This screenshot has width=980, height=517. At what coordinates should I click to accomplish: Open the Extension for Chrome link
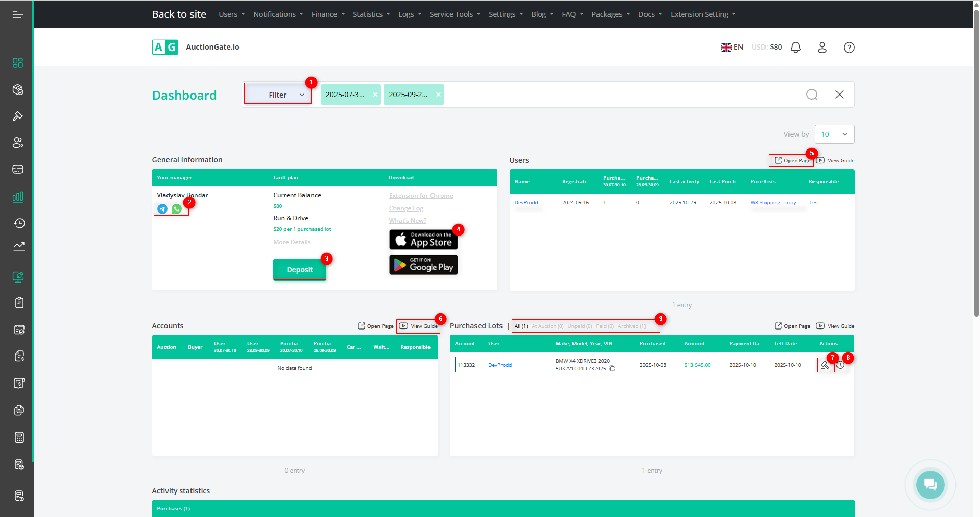coord(421,196)
